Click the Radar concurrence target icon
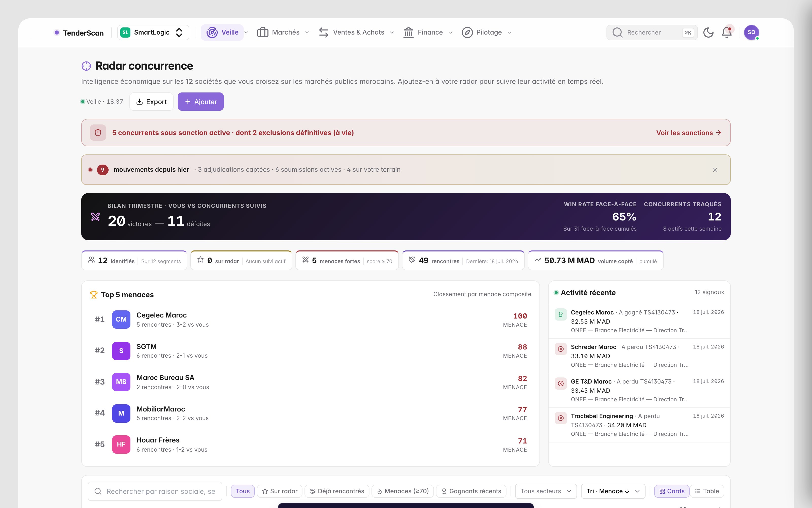 click(86, 66)
